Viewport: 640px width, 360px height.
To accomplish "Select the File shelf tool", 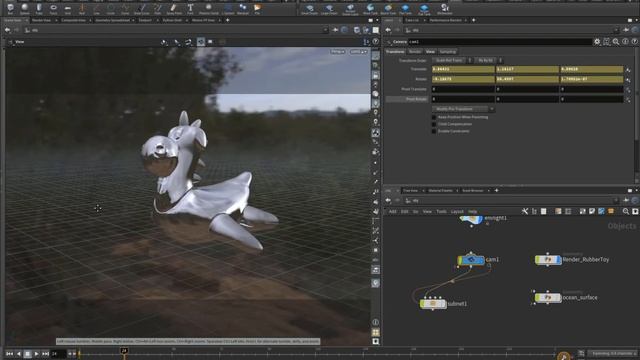I will pyautogui.click(x=257, y=8).
